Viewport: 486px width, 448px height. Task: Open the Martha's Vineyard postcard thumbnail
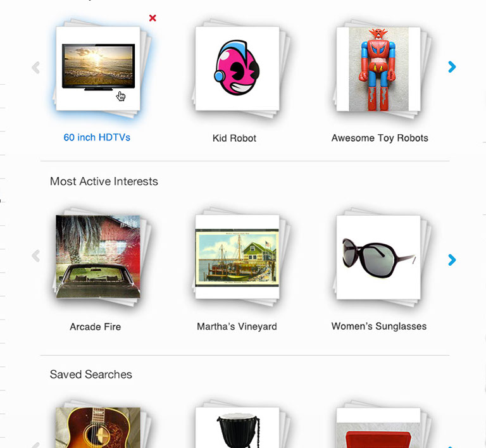(x=237, y=257)
